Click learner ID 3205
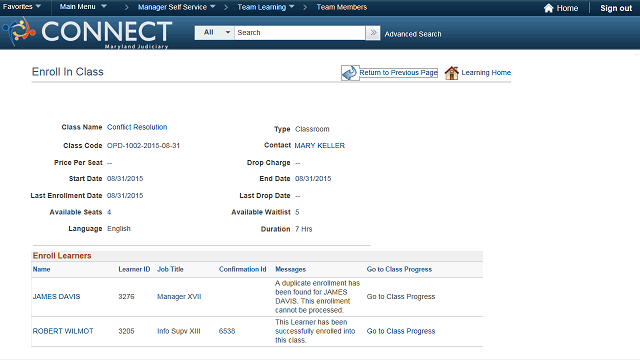Viewport: 640px width, 360px height. [x=126, y=331]
